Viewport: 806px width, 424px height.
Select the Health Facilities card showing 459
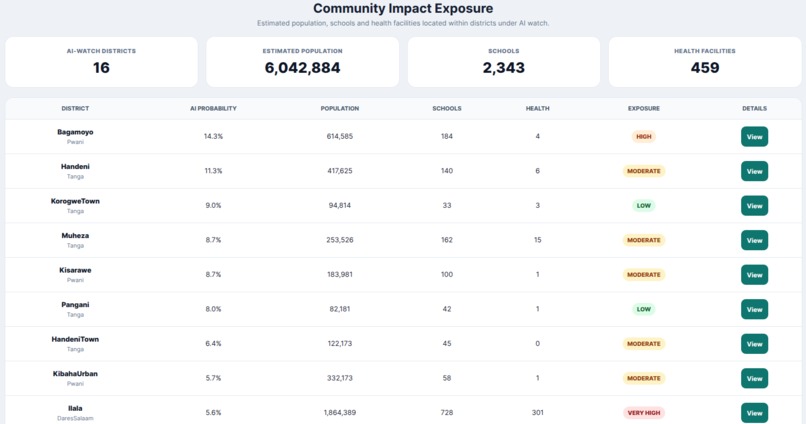coord(705,62)
